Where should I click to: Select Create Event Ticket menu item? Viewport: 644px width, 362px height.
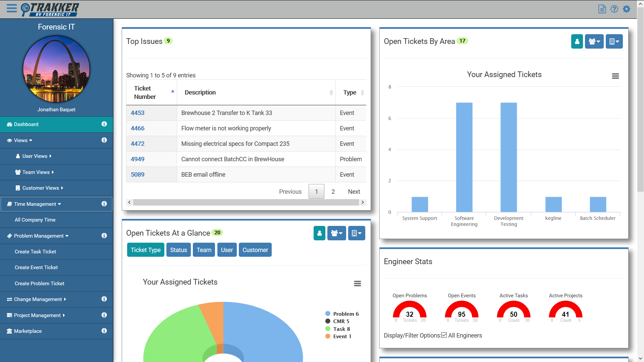pyautogui.click(x=36, y=267)
